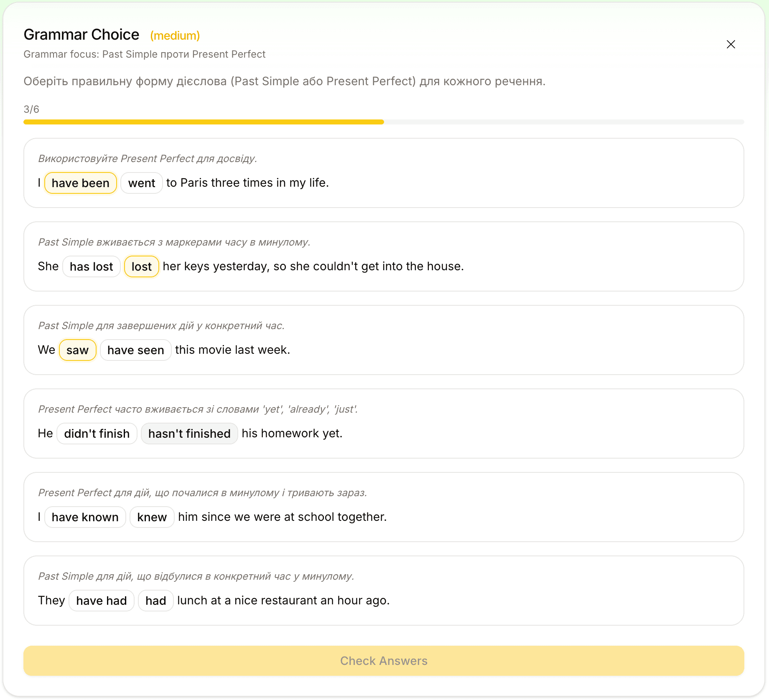The width and height of the screenshot is (769, 700).
Task: Click hint 'Past Simple для завершених дій'
Action: click(161, 326)
